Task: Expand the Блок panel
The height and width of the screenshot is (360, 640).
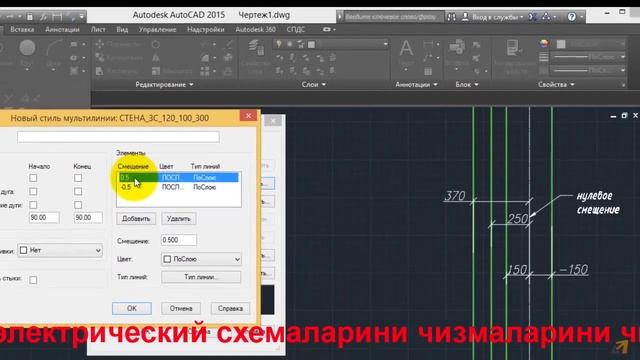Action: click(467, 84)
